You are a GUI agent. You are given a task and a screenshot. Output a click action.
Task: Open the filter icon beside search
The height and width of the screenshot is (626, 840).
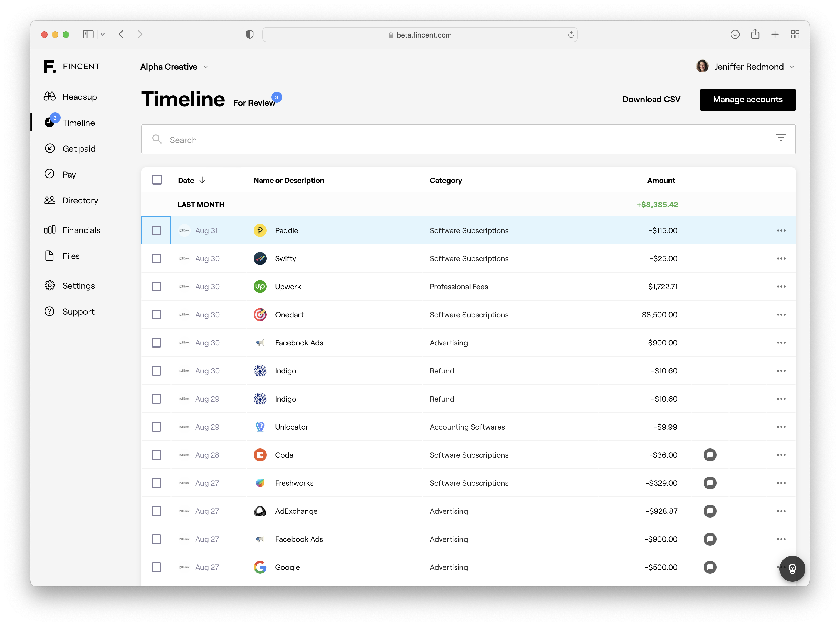click(x=781, y=138)
